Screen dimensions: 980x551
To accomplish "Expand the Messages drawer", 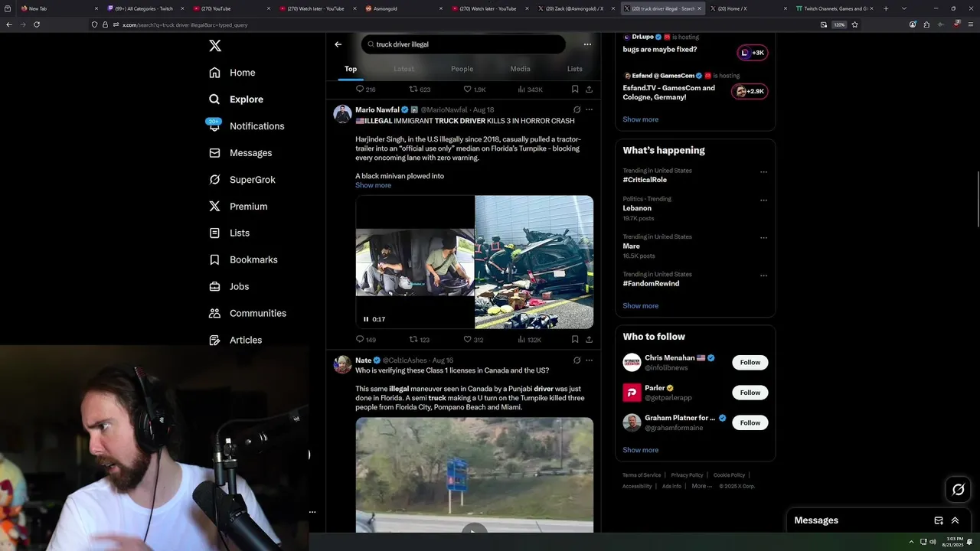I will coord(955,520).
